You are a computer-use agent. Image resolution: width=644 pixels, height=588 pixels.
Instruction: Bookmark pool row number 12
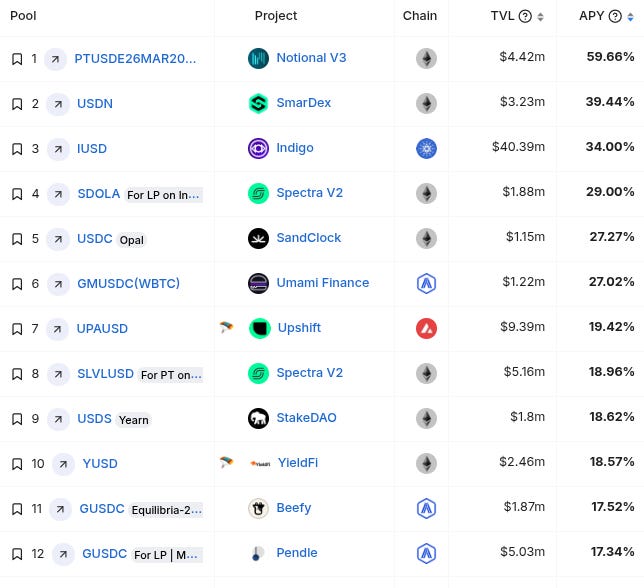click(x=17, y=554)
